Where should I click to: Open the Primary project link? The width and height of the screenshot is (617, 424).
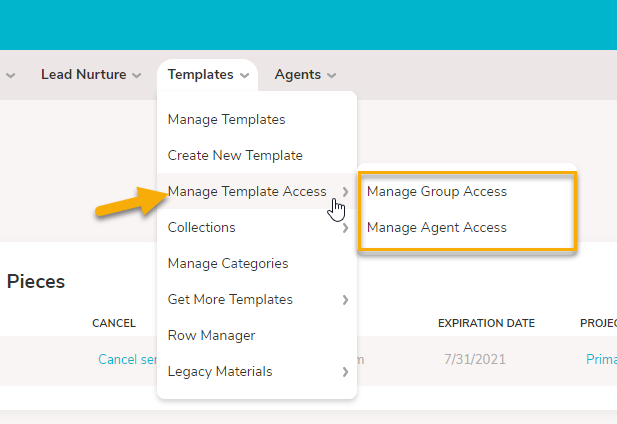tap(601, 359)
